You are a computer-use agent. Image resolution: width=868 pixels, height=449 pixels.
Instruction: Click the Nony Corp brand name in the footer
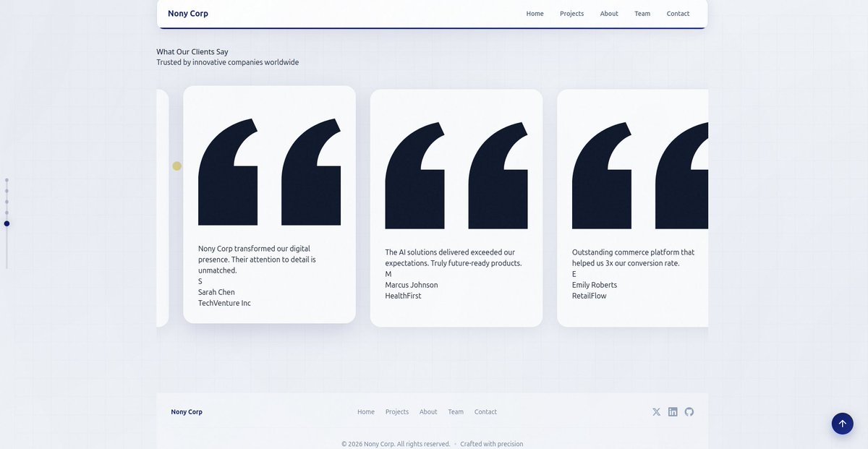[x=187, y=412]
